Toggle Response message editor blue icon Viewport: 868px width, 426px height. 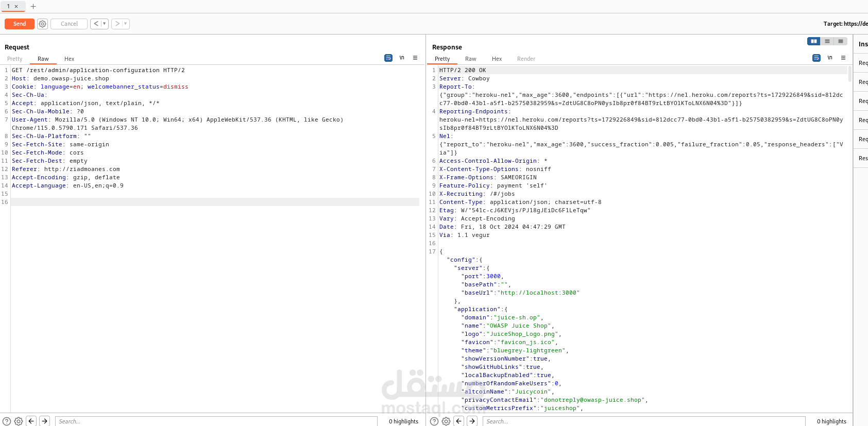[816, 58]
